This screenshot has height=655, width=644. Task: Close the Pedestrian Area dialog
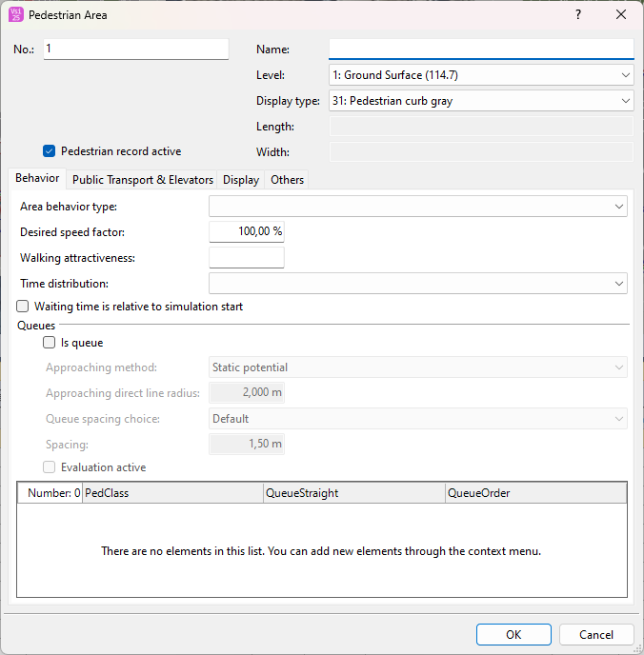(x=621, y=14)
